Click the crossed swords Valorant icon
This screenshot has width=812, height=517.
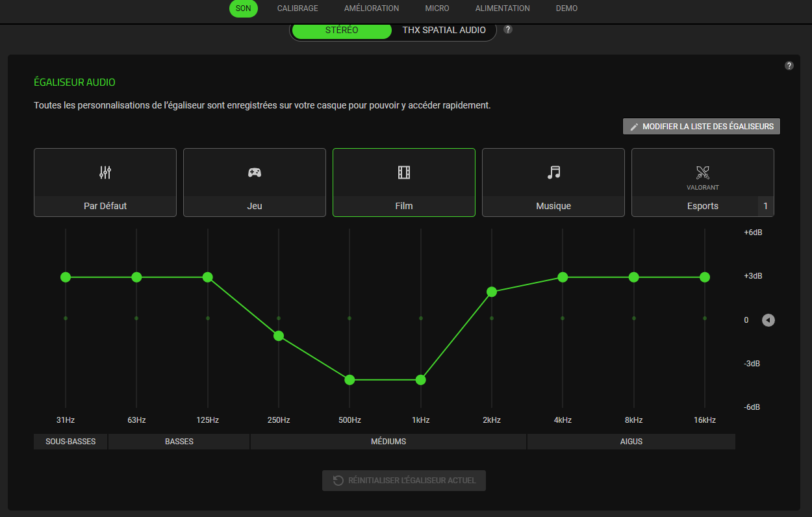pyautogui.click(x=703, y=172)
